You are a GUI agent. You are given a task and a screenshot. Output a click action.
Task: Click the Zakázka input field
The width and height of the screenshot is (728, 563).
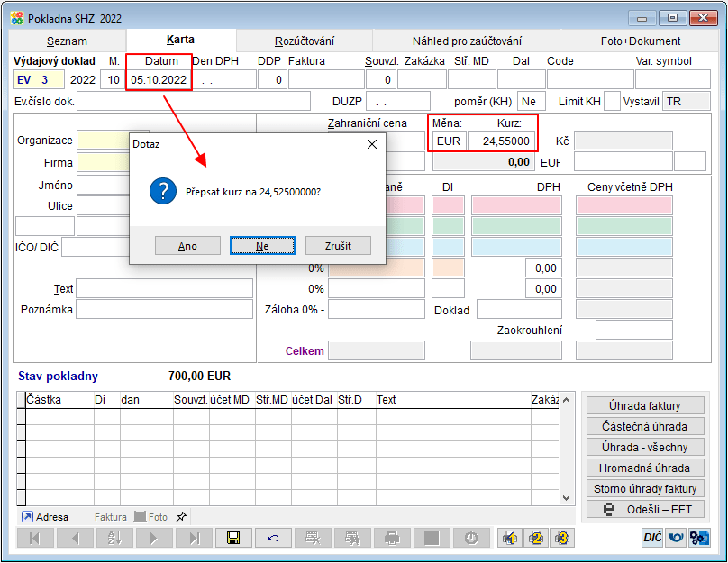tap(422, 80)
